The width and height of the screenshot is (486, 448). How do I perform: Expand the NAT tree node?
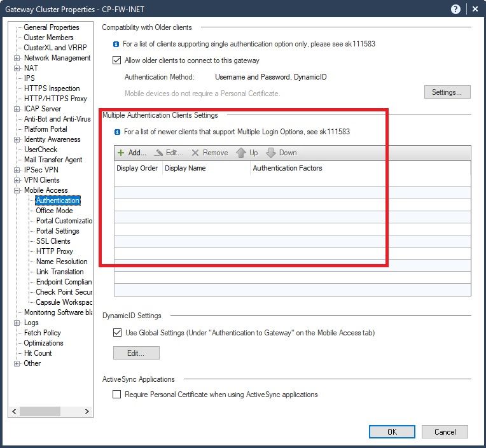17,68
